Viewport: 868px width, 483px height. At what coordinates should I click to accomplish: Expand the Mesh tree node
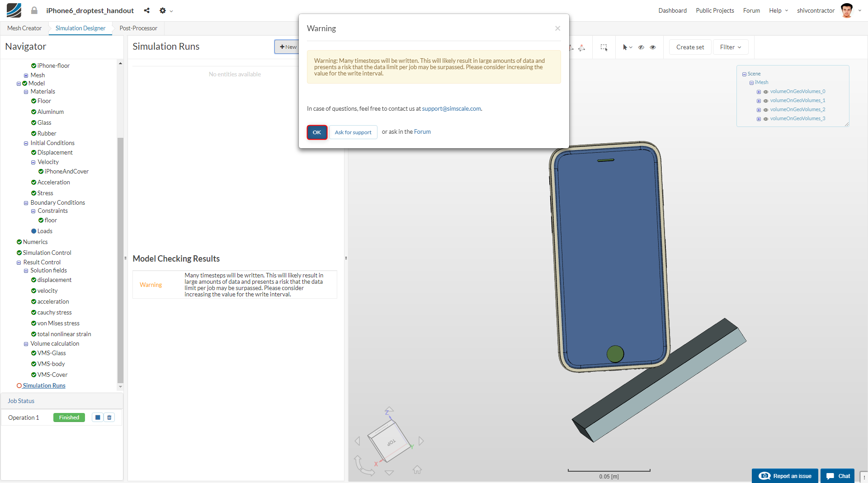(x=26, y=75)
